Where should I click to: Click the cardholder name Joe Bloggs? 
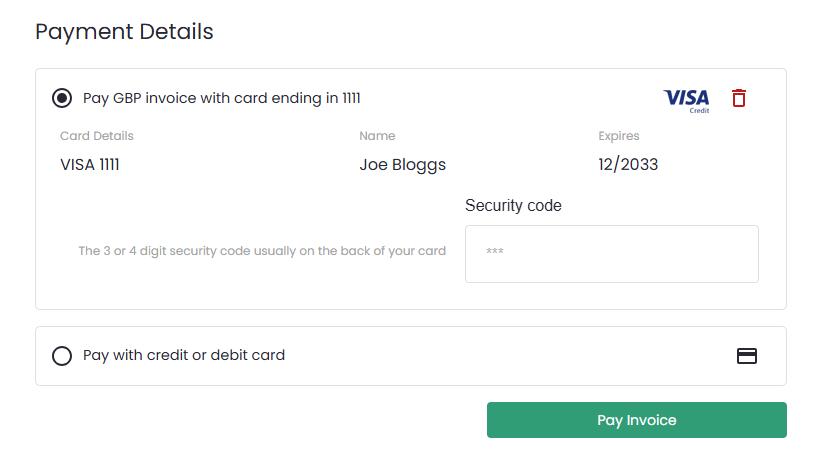click(402, 165)
